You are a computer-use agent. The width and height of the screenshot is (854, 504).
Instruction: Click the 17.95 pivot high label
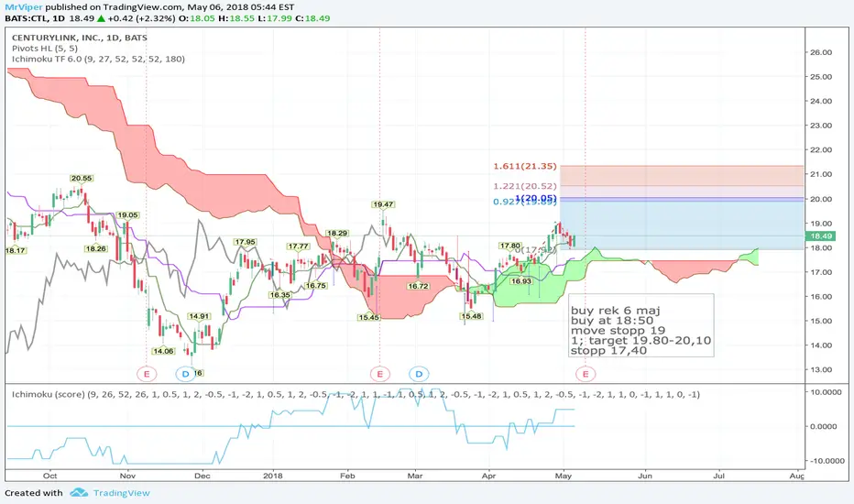pyautogui.click(x=245, y=242)
